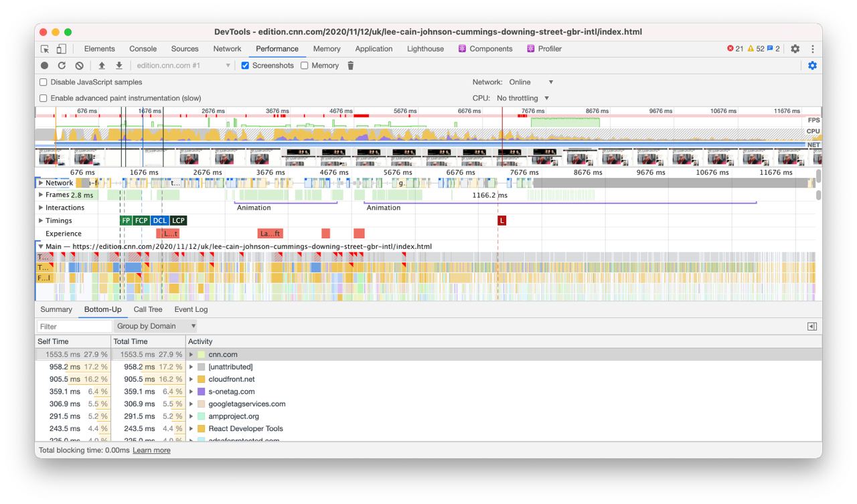Toggle the heaviest stack sidebar icon
The width and height of the screenshot is (857, 504).
click(812, 327)
